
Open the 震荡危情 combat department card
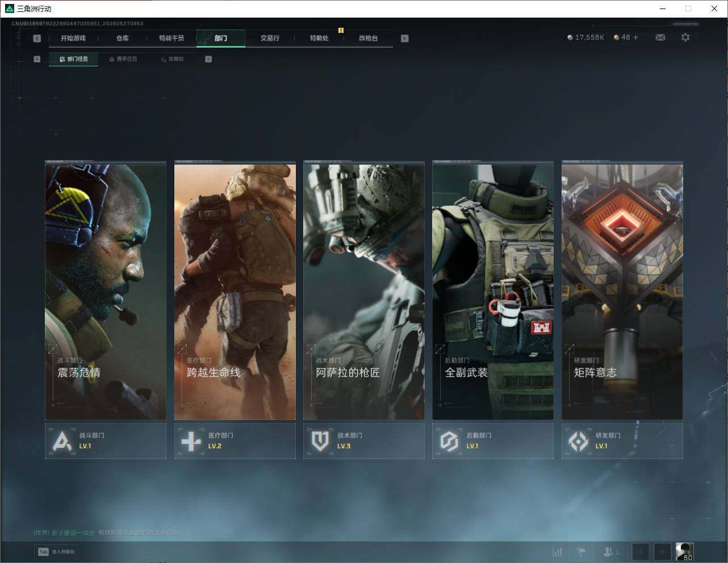coord(106,291)
